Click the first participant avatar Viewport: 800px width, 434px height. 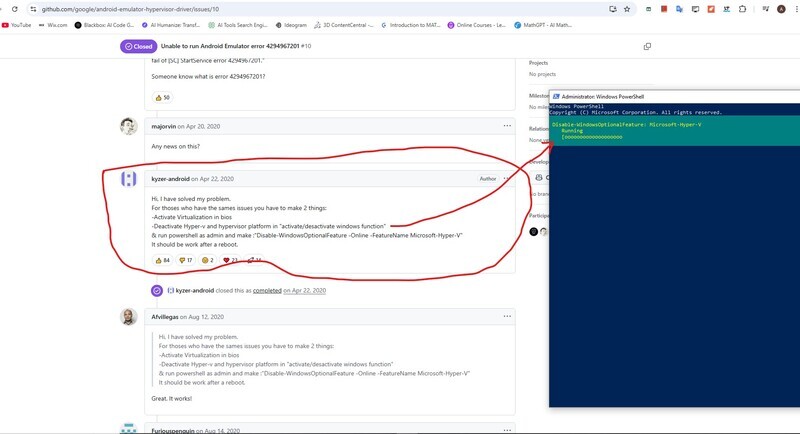[x=534, y=232]
